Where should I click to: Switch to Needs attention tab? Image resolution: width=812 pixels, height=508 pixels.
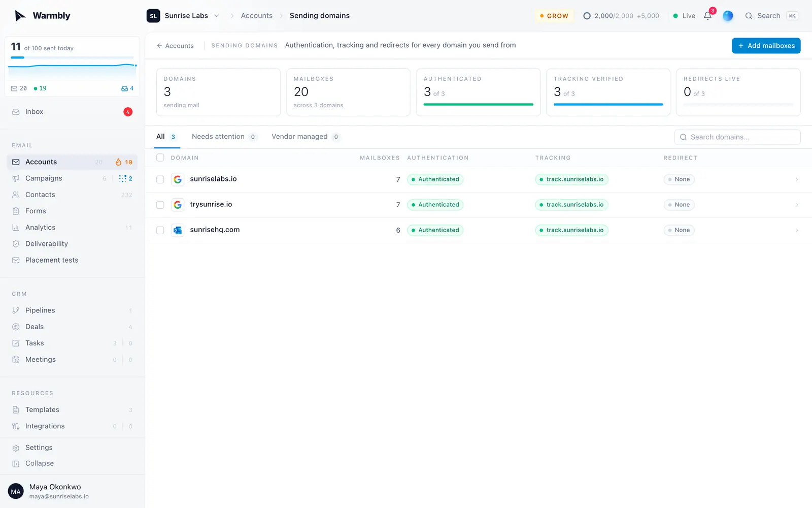click(x=224, y=137)
